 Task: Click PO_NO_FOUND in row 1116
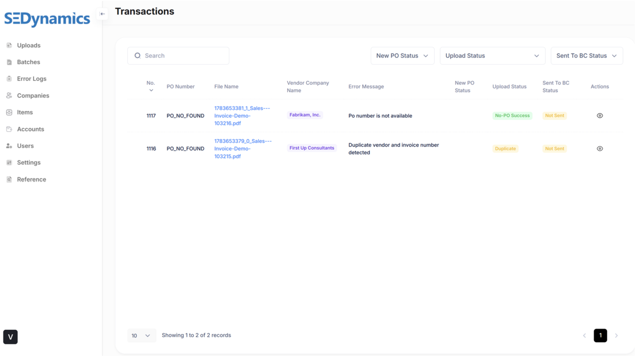click(x=186, y=149)
